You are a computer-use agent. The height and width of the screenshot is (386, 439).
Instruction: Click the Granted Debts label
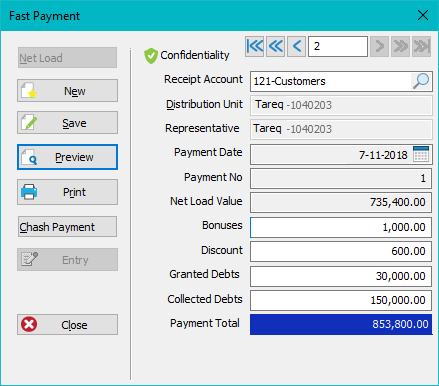(x=204, y=274)
